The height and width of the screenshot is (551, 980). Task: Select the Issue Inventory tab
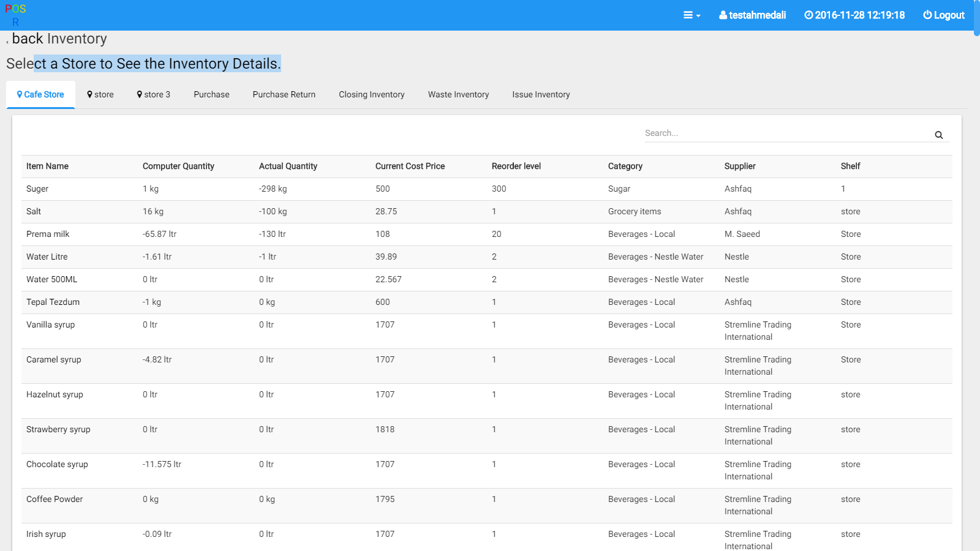(x=541, y=94)
